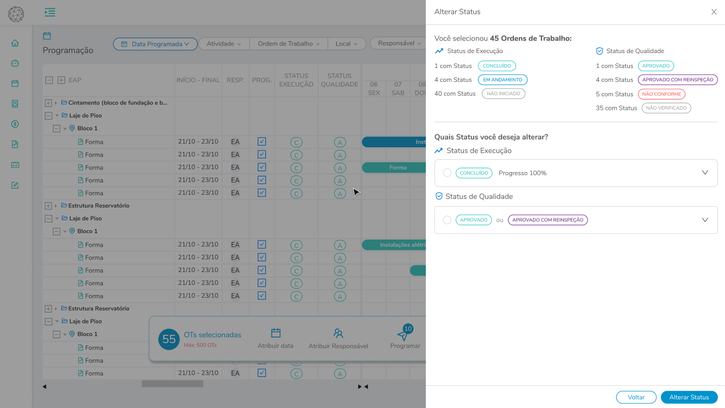Click the Status de Execução trend icon in summary

[439, 51]
